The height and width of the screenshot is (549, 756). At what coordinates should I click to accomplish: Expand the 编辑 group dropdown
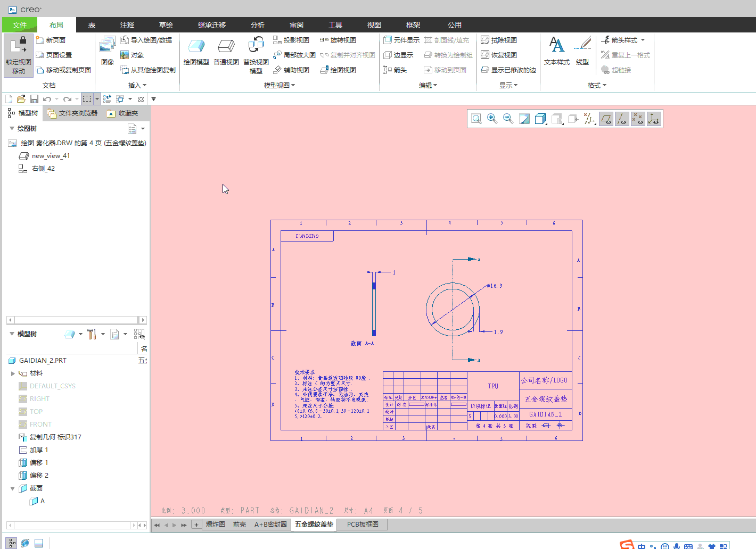coord(428,85)
